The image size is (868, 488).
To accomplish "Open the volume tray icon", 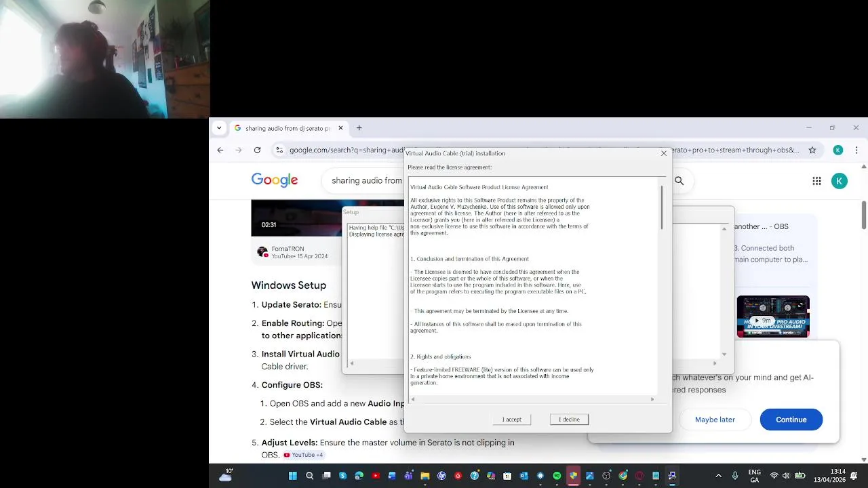I will [x=787, y=476].
